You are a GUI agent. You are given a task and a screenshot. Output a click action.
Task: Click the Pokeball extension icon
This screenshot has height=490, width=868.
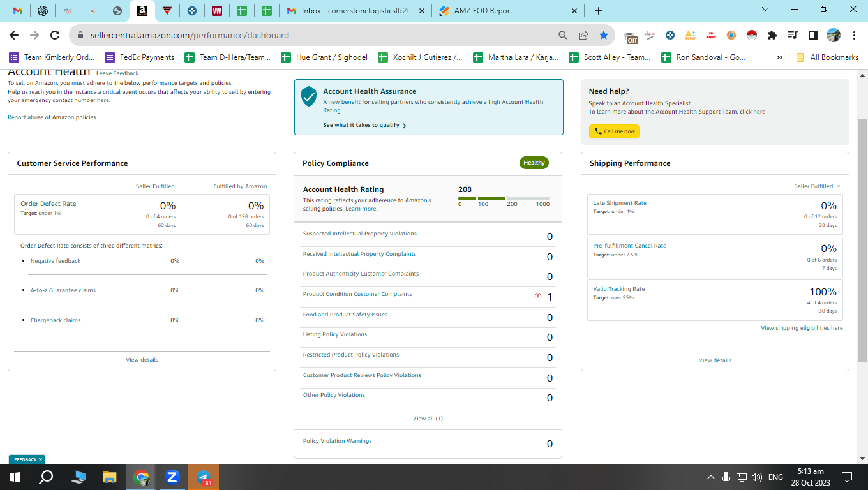[x=751, y=35]
